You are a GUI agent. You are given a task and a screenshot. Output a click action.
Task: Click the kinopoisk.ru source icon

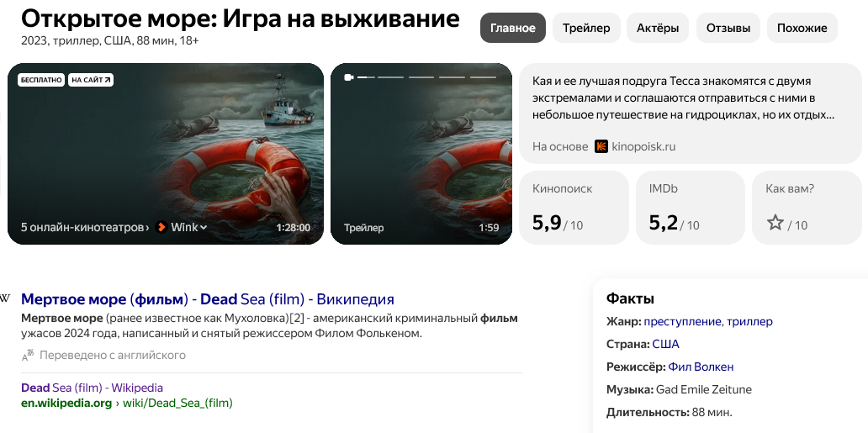[x=601, y=147]
